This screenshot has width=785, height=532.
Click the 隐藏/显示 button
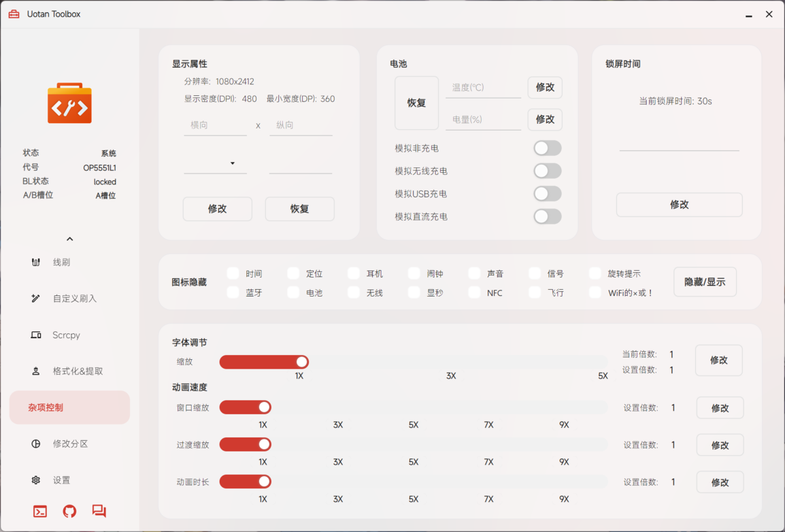[x=705, y=282]
